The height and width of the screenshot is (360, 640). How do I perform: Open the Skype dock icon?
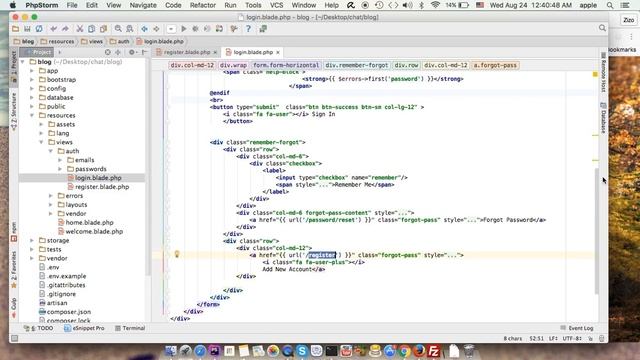tap(302, 351)
